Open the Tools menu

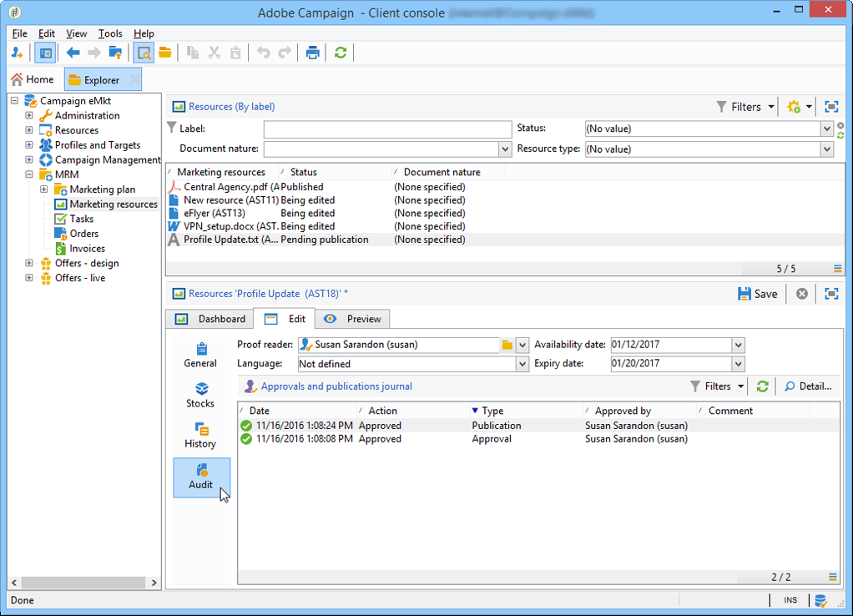point(110,33)
